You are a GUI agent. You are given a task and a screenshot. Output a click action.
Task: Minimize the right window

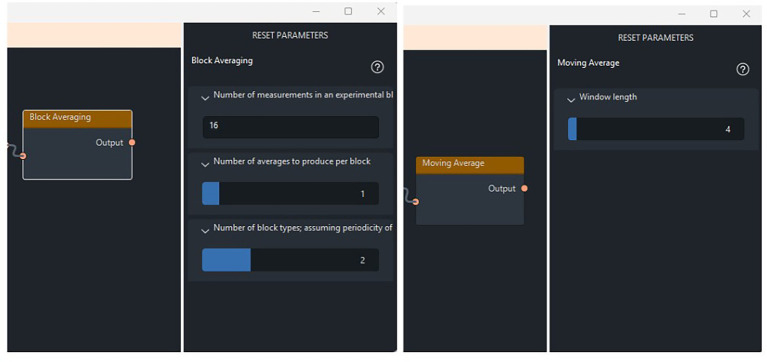pyautogui.click(x=681, y=14)
